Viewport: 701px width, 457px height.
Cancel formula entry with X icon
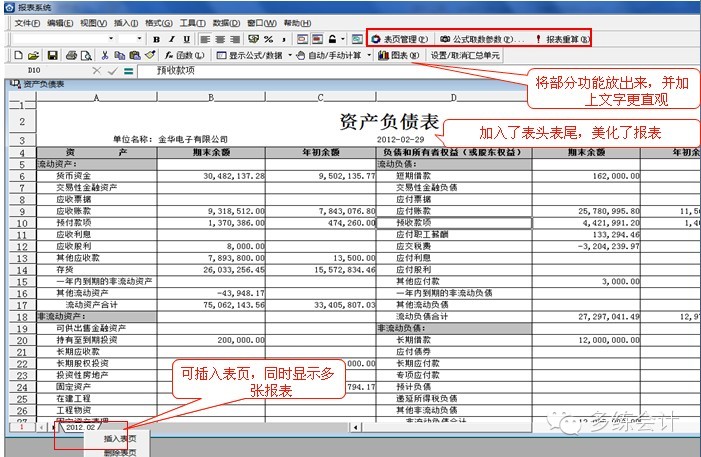(97, 71)
